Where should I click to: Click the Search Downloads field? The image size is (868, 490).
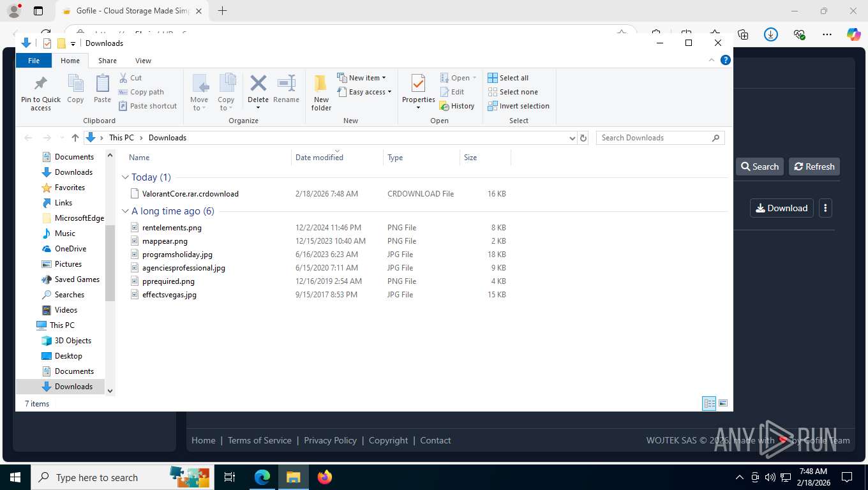660,138
